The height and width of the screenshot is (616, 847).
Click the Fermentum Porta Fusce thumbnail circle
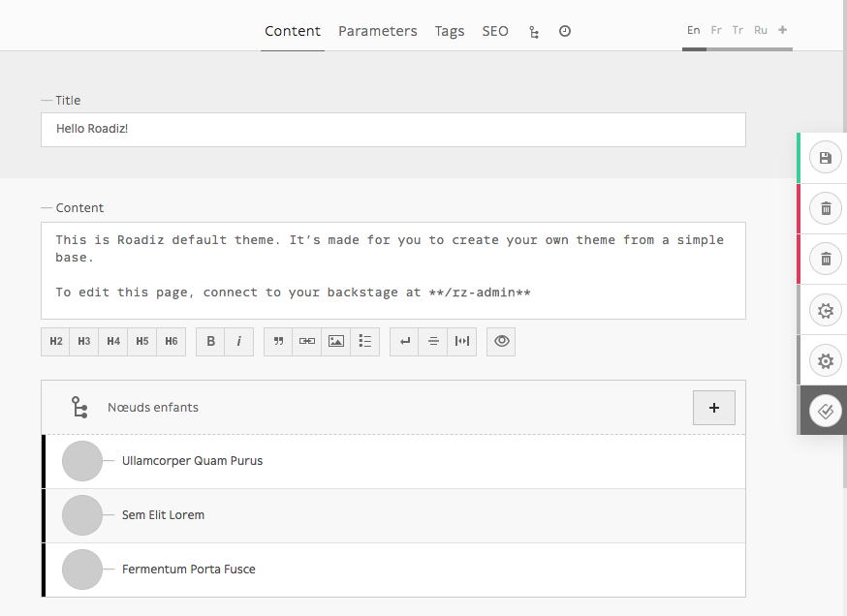click(x=82, y=570)
